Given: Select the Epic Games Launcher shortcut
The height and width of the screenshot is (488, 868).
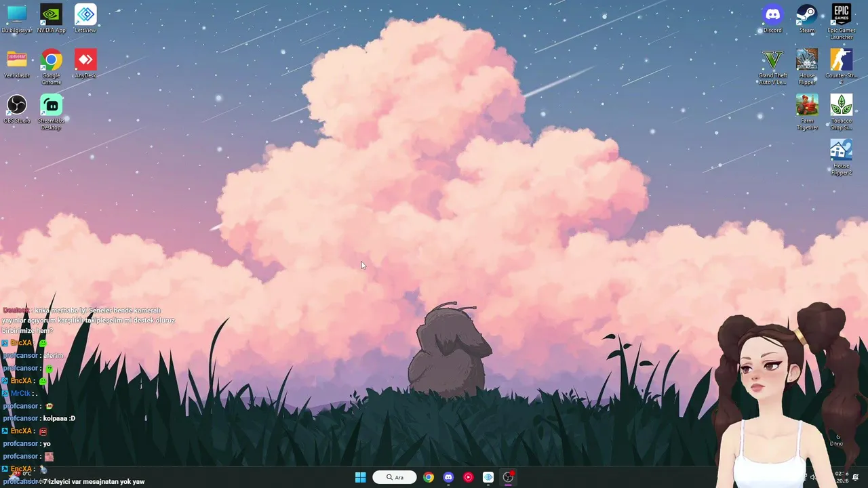Looking at the screenshot, I should click(841, 22).
